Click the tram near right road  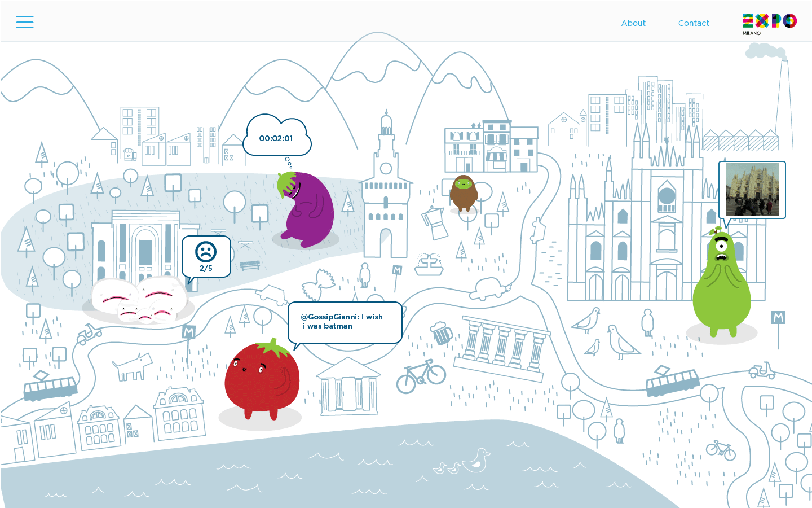pyautogui.click(x=673, y=381)
